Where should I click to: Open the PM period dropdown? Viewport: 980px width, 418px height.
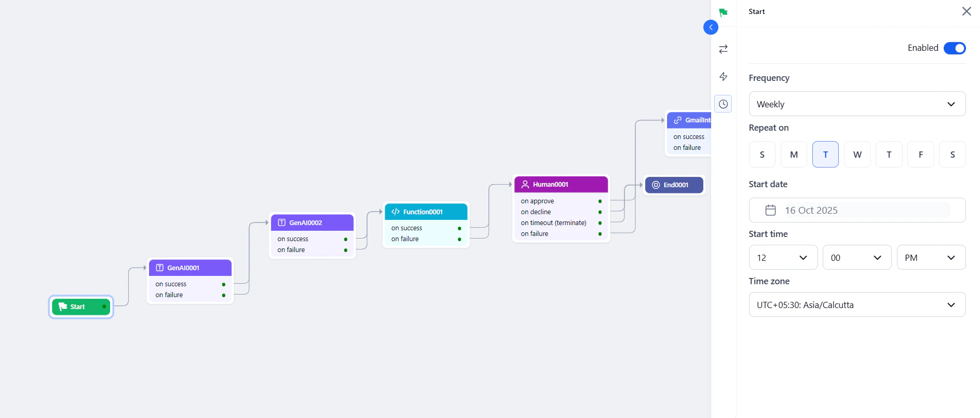tap(931, 257)
